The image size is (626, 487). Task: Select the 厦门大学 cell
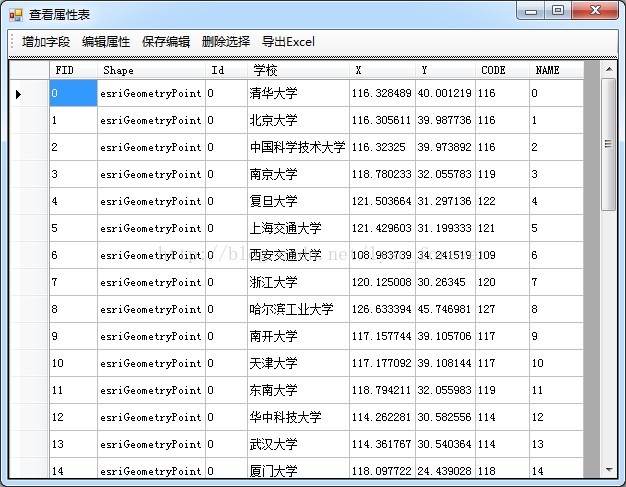(x=298, y=468)
